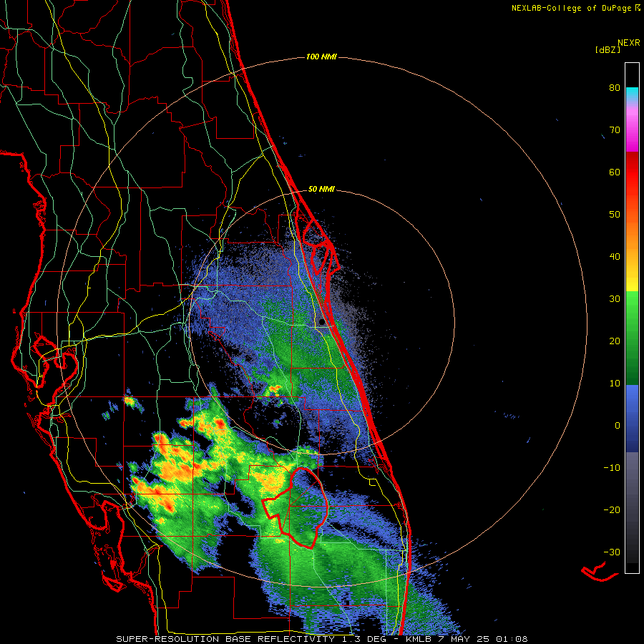Click the cyan segment of the color bar
The width and height of the screenshot is (644, 644).
pyautogui.click(x=632, y=94)
